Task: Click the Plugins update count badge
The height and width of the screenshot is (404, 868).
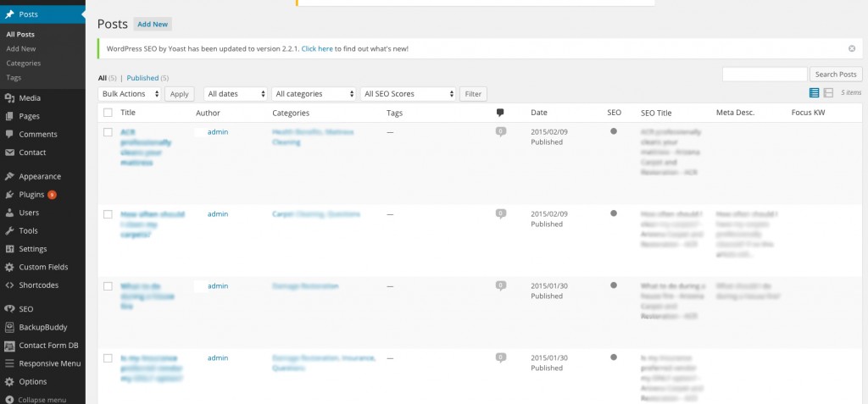Action: [x=52, y=195]
